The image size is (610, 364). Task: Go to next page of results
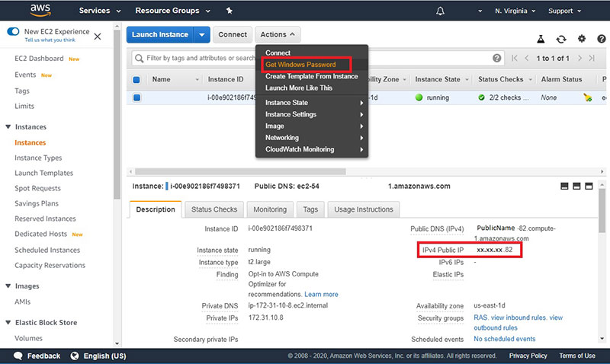[x=579, y=59]
